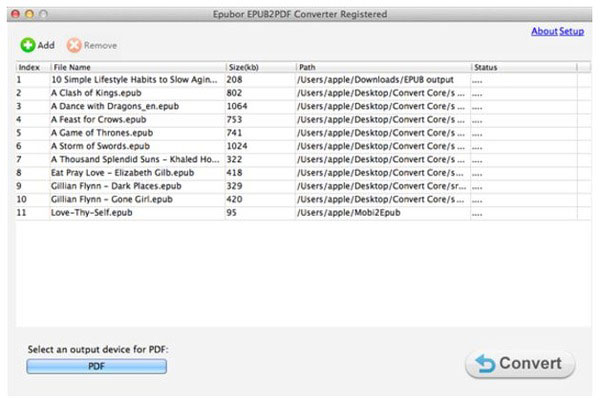Viewport: 600px width, 400px height.
Task: Click path /Users/apple/Mobi2Epub
Action: click(x=349, y=213)
